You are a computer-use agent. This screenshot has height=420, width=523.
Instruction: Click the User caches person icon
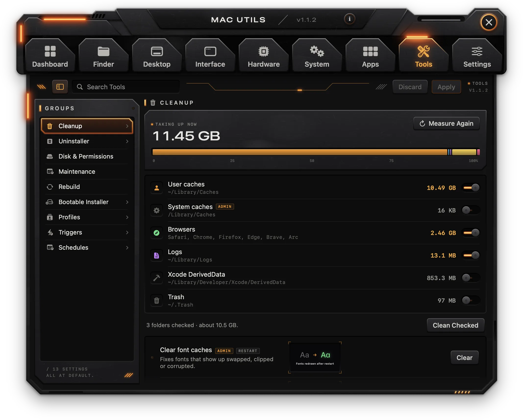(157, 188)
